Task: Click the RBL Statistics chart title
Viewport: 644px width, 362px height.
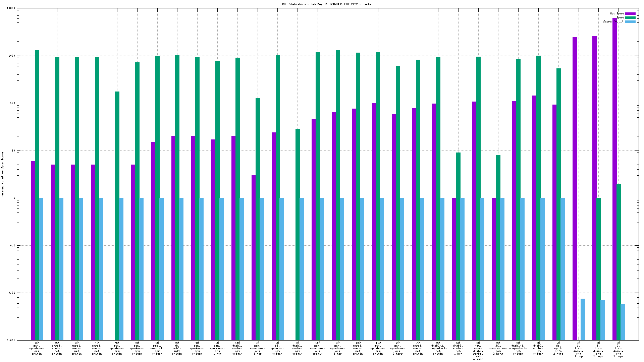Action: coord(327,4)
